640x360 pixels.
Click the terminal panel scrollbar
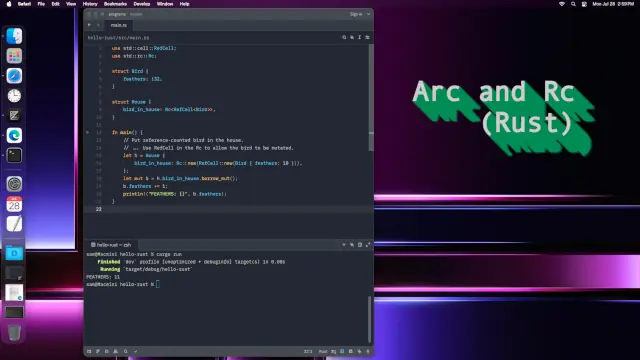point(370,319)
